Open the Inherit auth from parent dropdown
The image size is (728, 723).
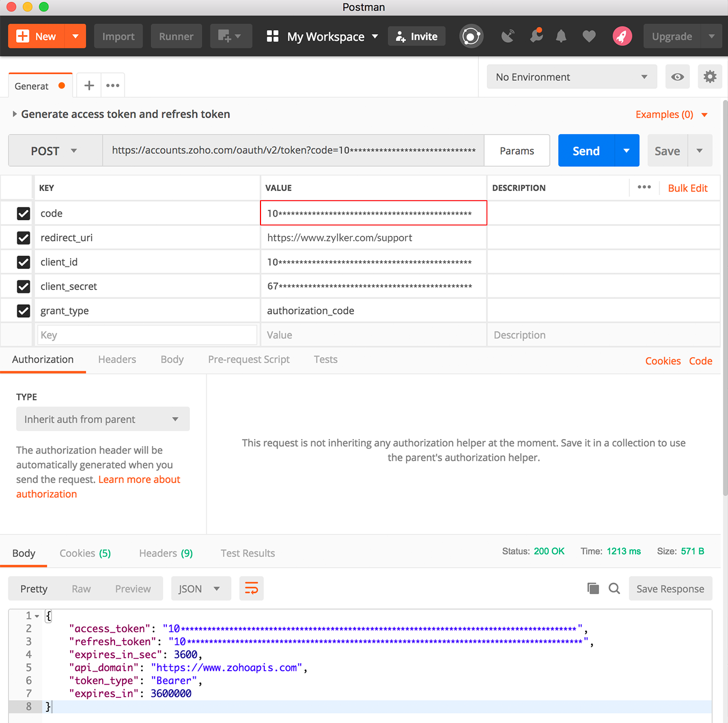(x=103, y=419)
